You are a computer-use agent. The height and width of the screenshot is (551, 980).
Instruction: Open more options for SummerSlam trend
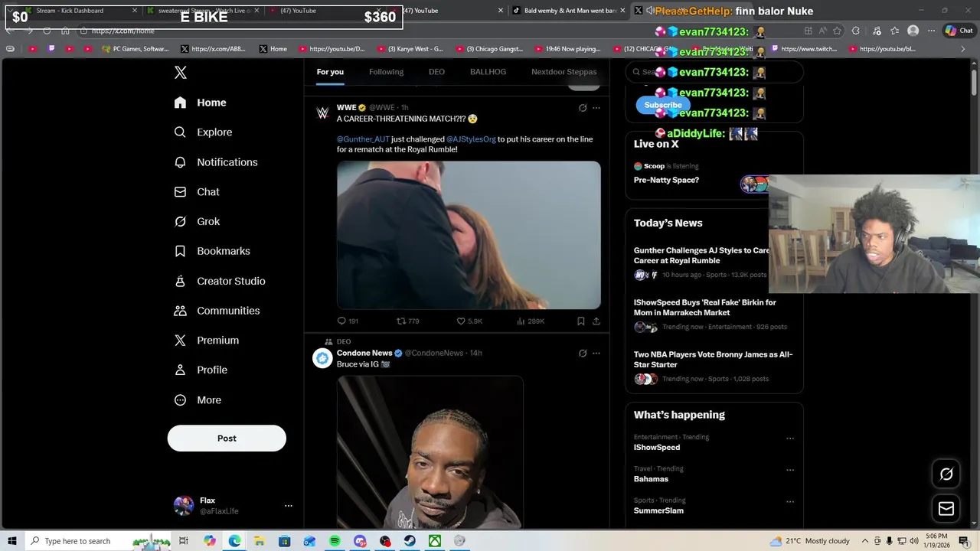coord(790,502)
